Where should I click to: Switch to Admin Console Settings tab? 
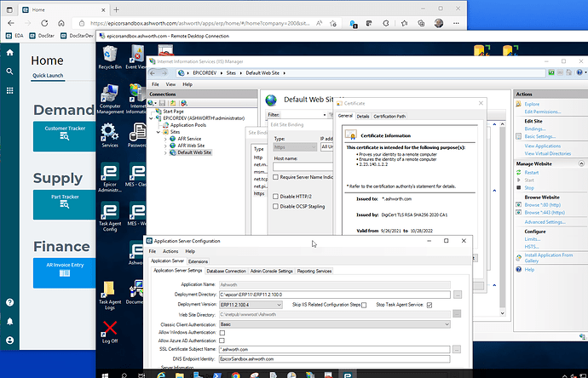point(272,272)
